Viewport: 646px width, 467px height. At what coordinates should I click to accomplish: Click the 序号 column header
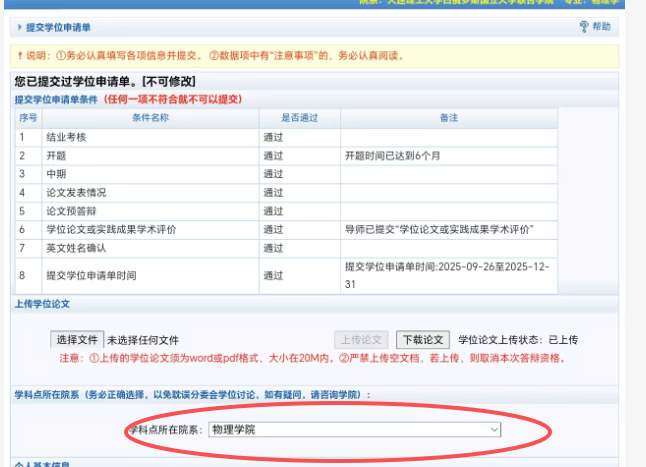tap(27, 118)
